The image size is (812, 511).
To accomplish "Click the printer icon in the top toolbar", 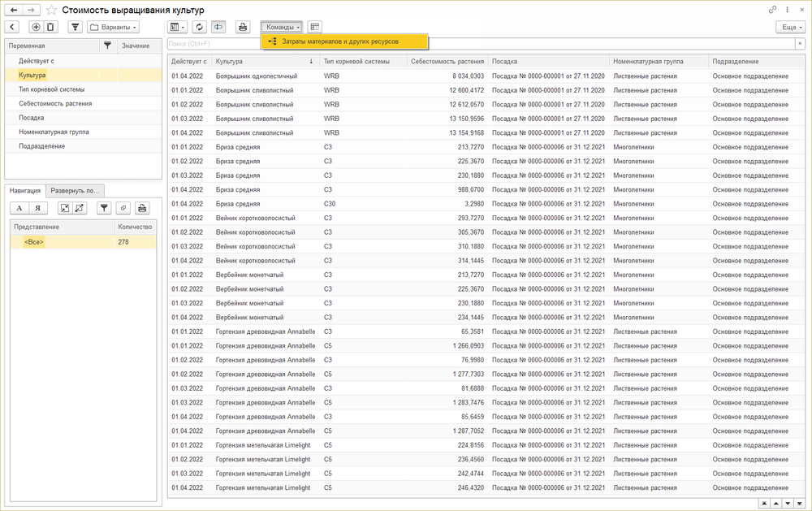I will pos(242,27).
